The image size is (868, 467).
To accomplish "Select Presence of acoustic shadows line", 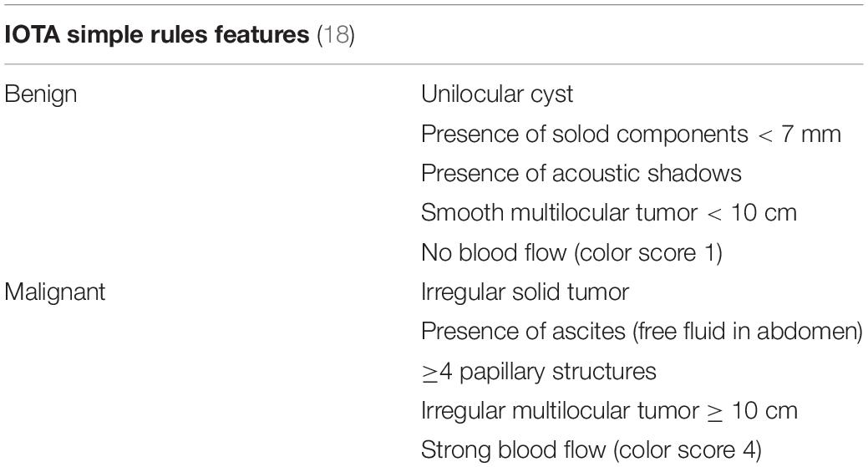I will (581, 173).
